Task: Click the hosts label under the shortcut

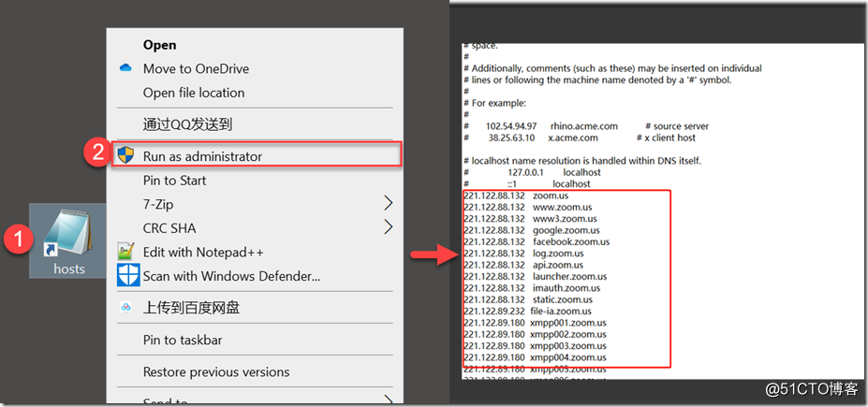Action: 69,269
